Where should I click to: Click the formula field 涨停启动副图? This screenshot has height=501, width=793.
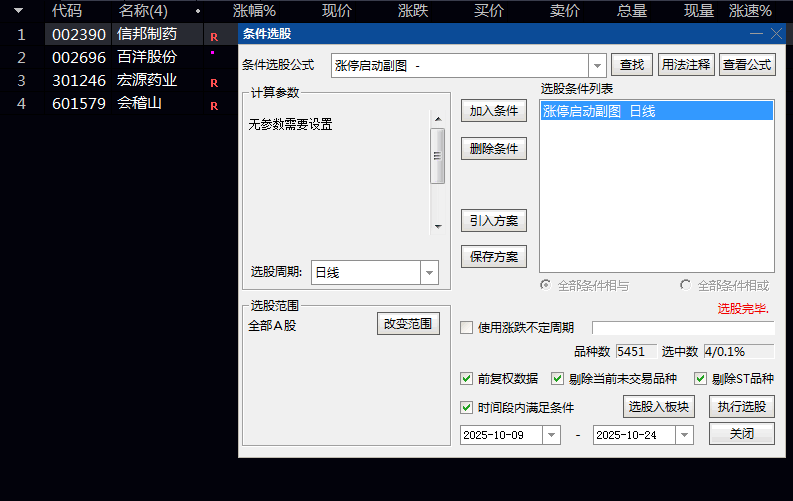click(460, 66)
